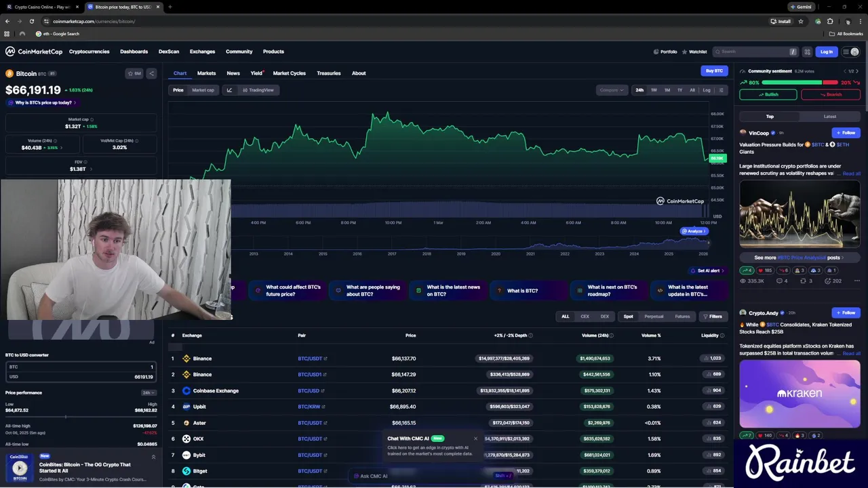Expand FDV details arrow
868x488 pixels.
coord(90,169)
